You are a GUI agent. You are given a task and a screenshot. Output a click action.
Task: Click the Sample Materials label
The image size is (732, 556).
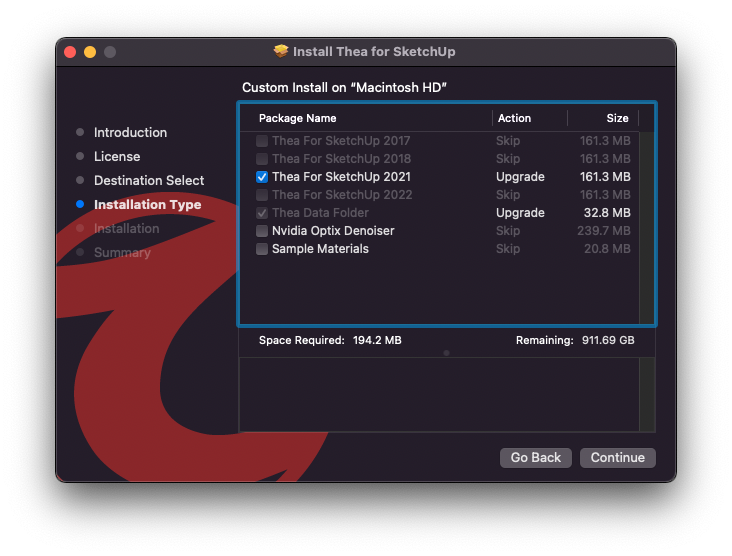click(x=320, y=249)
